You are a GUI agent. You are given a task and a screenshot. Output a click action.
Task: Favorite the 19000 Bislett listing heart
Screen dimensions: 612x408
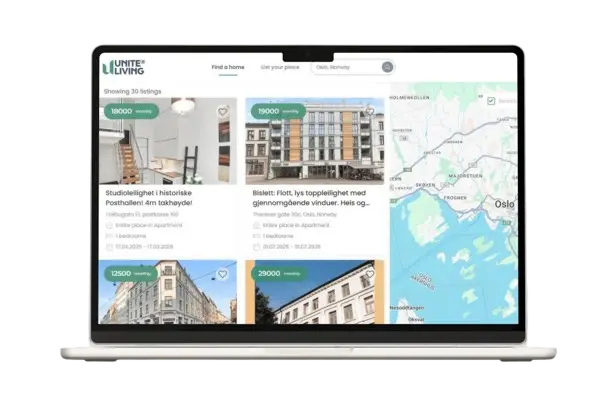tap(369, 111)
